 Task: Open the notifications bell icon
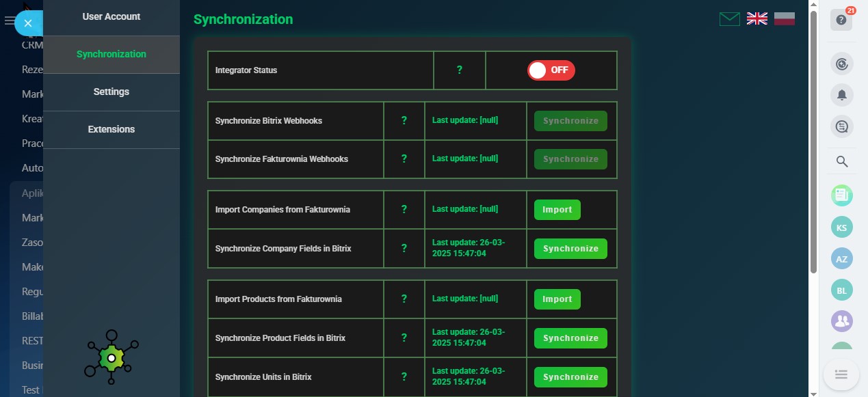841,96
